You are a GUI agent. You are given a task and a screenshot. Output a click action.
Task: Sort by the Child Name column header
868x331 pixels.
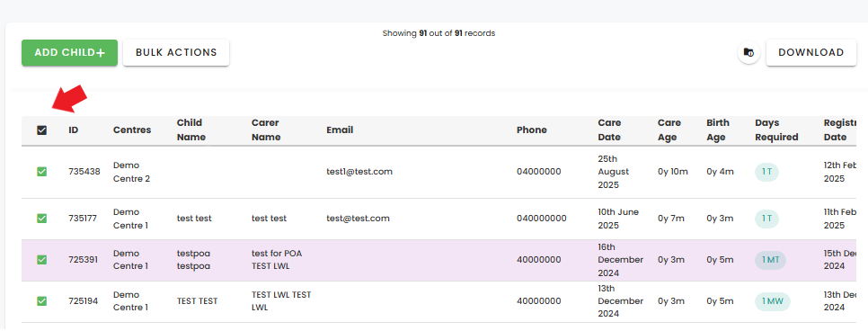[191, 130]
